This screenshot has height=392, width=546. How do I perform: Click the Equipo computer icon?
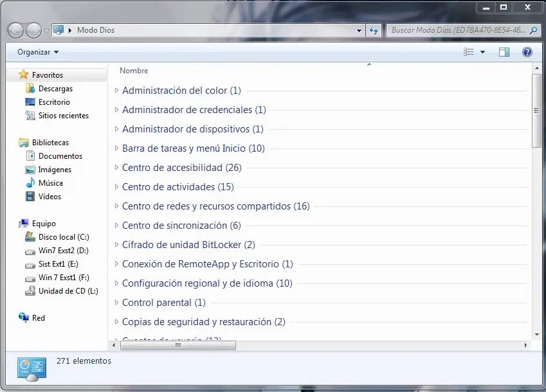coord(24,223)
